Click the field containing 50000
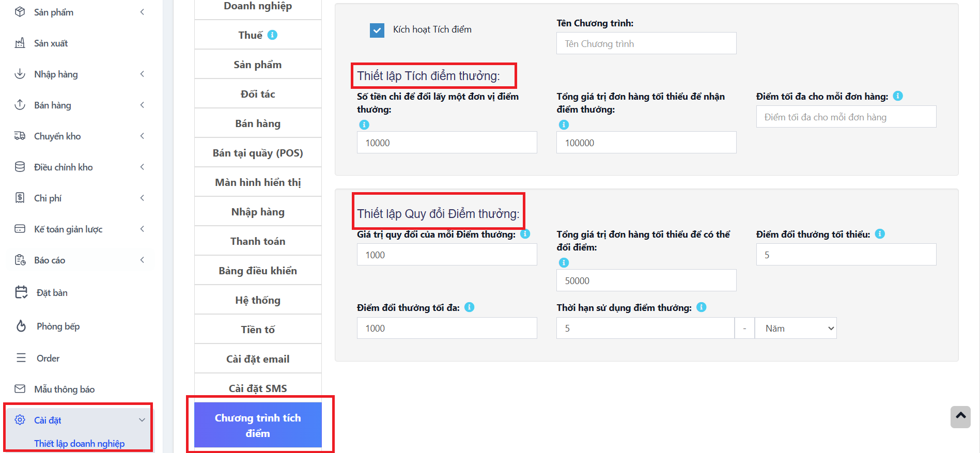Image resolution: width=980 pixels, height=453 pixels. (646, 280)
